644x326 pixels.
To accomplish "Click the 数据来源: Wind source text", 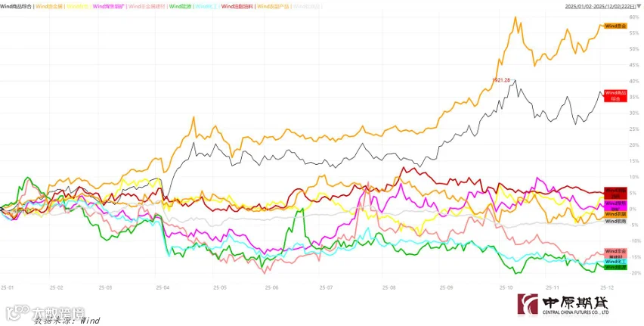I will click(67, 320).
